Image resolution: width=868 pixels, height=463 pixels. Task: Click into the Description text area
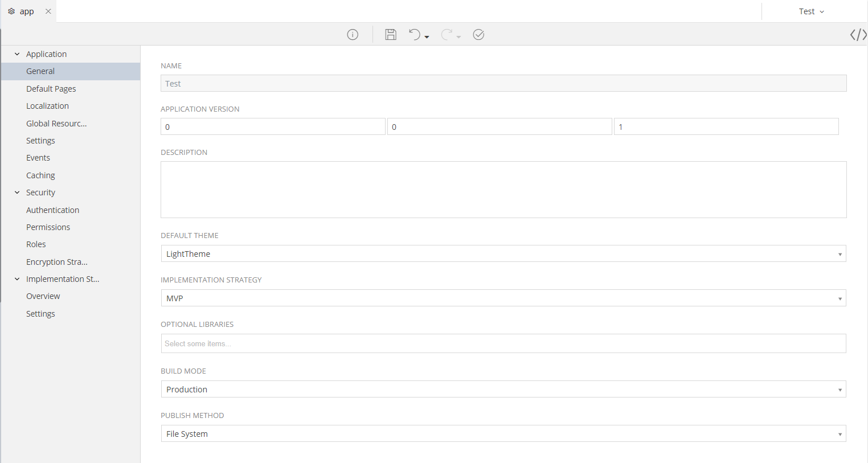coord(503,189)
